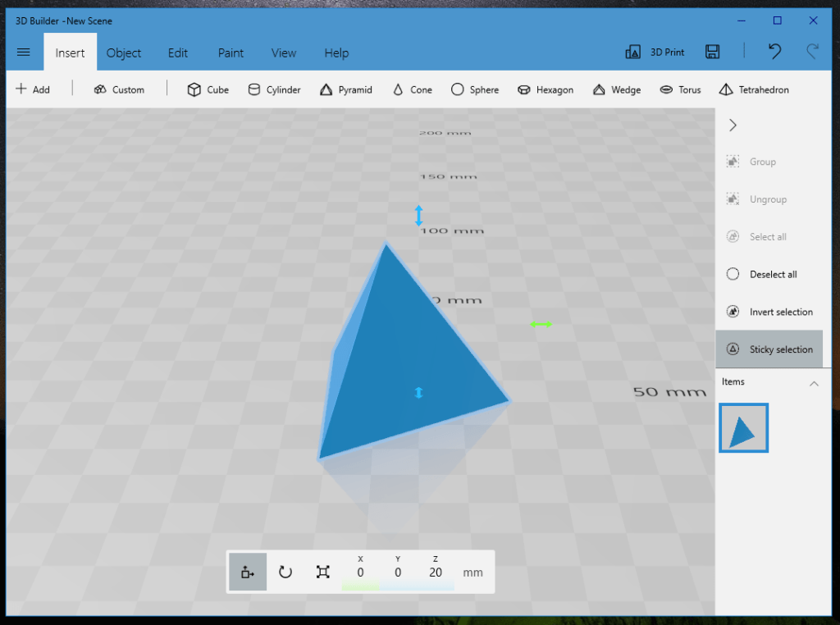Switch to the Paint tab
This screenshot has width=840, height=625.
tap(231, 52)
